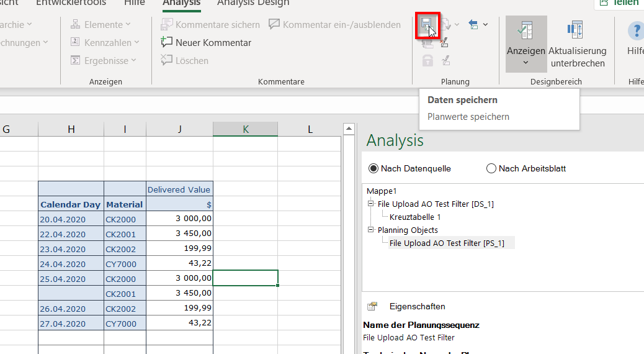The height and width of the screenshot is (354, 644).
Task: Click column header K
Action: 246,129
